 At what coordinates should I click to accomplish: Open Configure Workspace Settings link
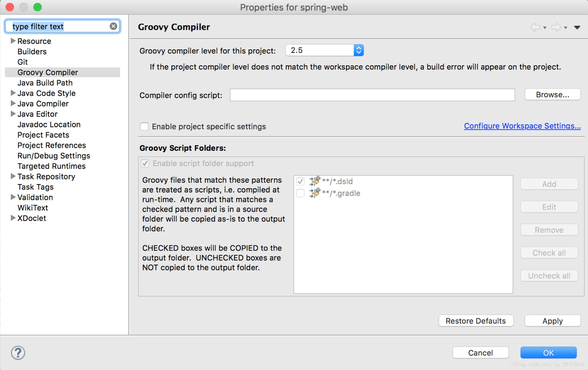click(522, 126)
